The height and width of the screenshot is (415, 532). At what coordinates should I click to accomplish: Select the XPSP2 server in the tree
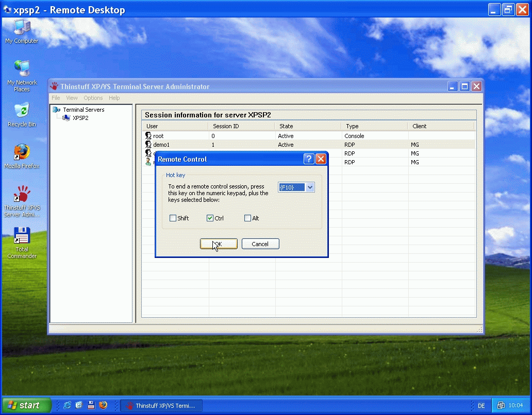coord(80,118)
